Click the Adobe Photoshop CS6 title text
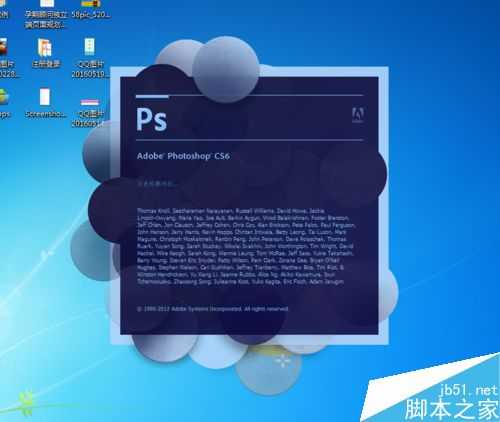The width and height of the screenshot is (500, 422). coord(183,156)
